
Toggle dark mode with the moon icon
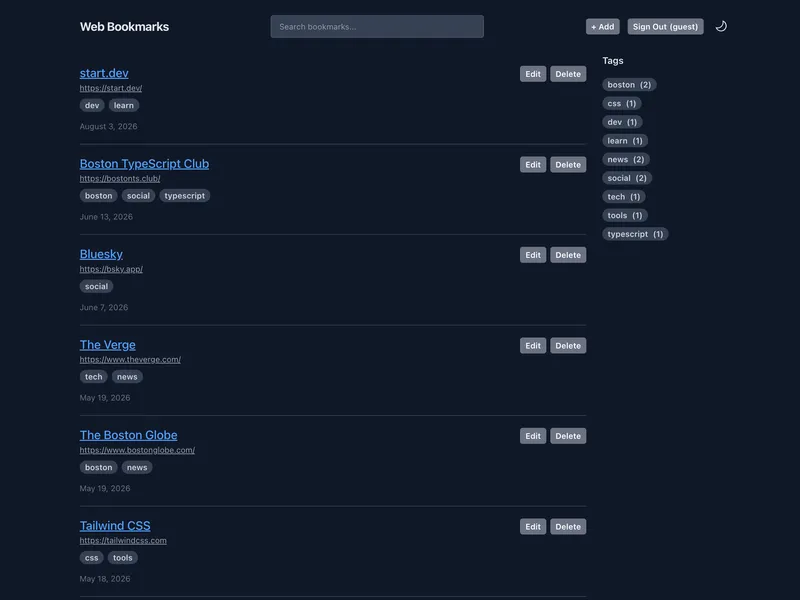721,27
